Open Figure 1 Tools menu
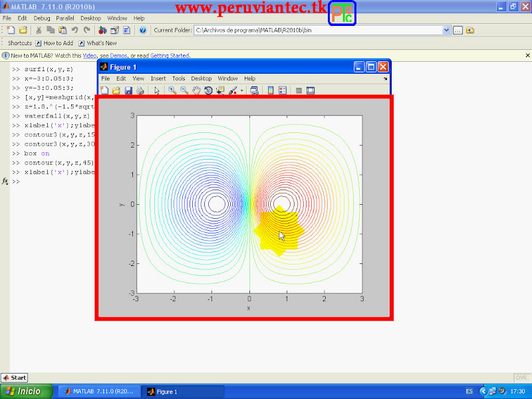 tap(178, 78)
